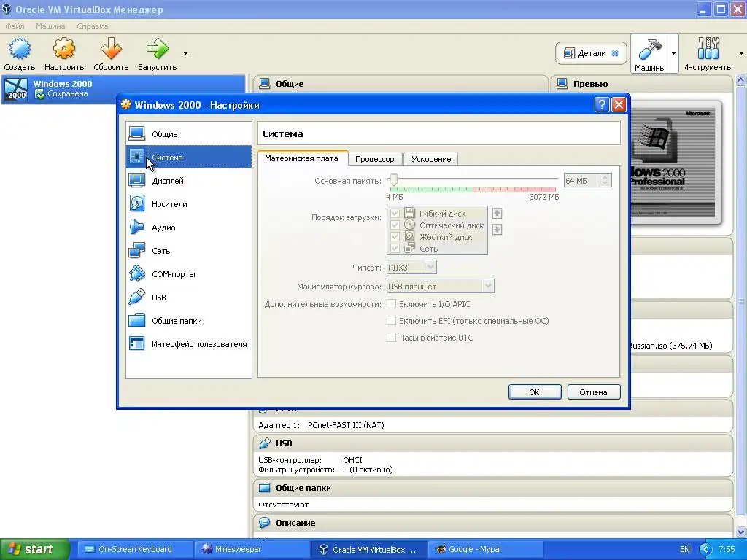Move boot device up with arrow button
The image size is (747, 560).
coord(497,214)
